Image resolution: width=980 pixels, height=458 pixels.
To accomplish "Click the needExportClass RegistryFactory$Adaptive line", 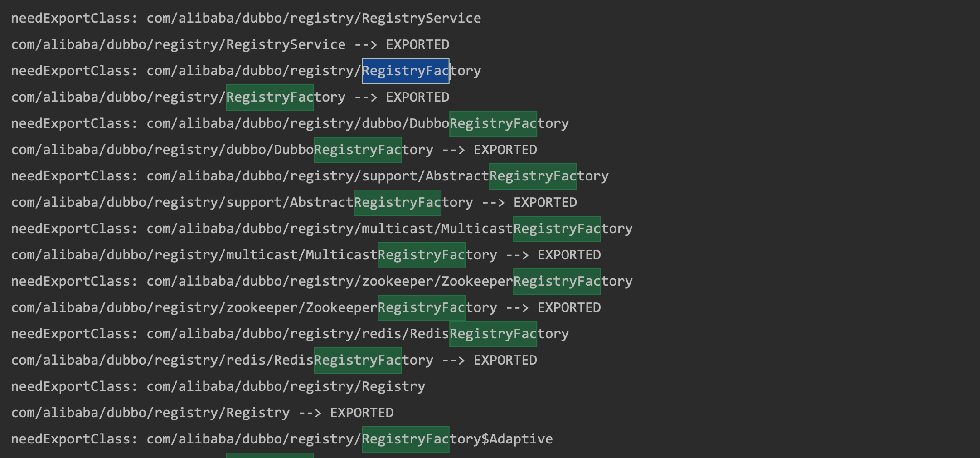I will 282,439.
